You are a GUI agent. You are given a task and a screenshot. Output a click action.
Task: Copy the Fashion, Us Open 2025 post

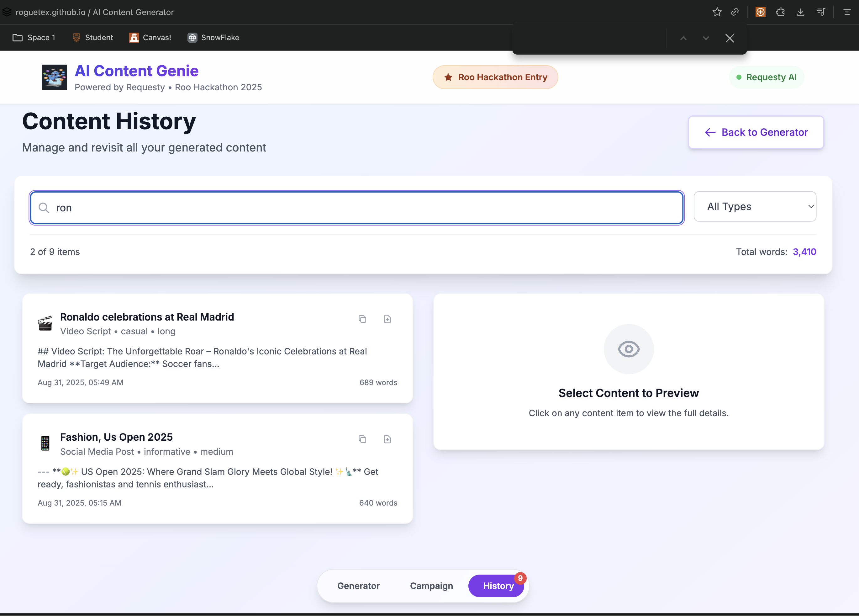pos(362,439)
